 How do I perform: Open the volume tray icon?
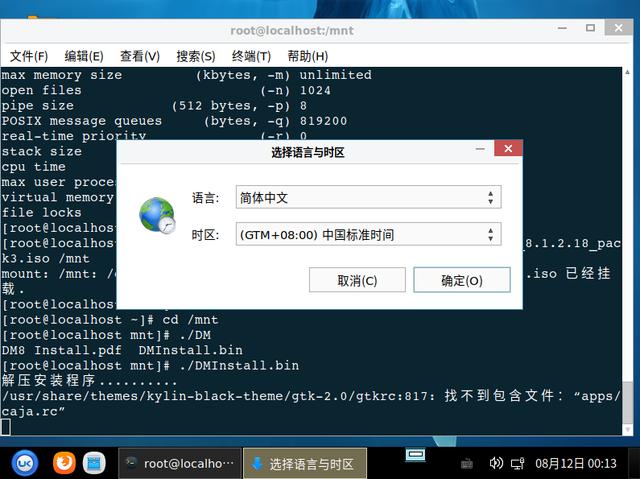point(496,463)
